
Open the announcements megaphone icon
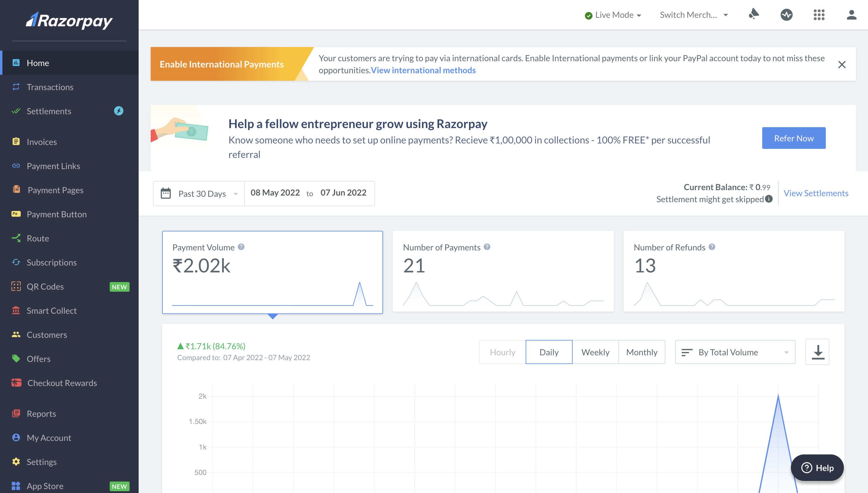(753, 14)
